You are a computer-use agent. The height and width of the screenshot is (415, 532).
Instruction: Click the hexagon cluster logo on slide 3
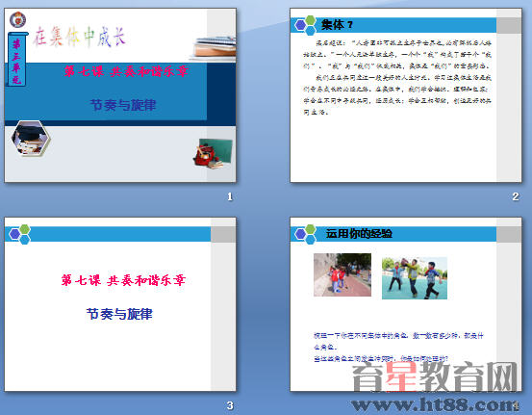pyautogui.click(x=19, y=234)
